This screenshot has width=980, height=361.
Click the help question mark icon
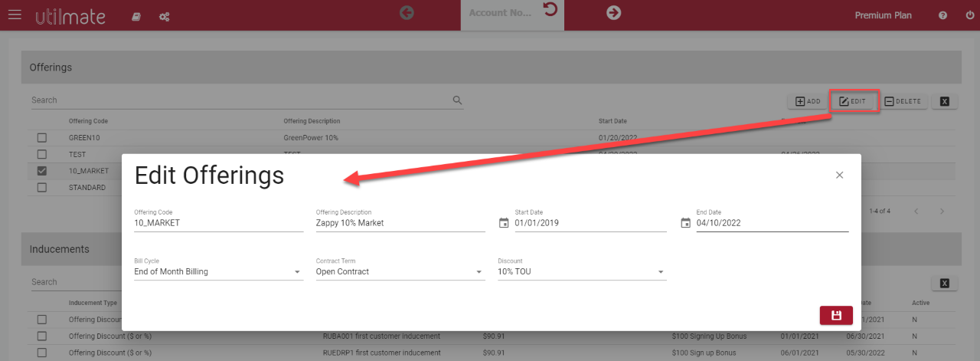[942, 15]
